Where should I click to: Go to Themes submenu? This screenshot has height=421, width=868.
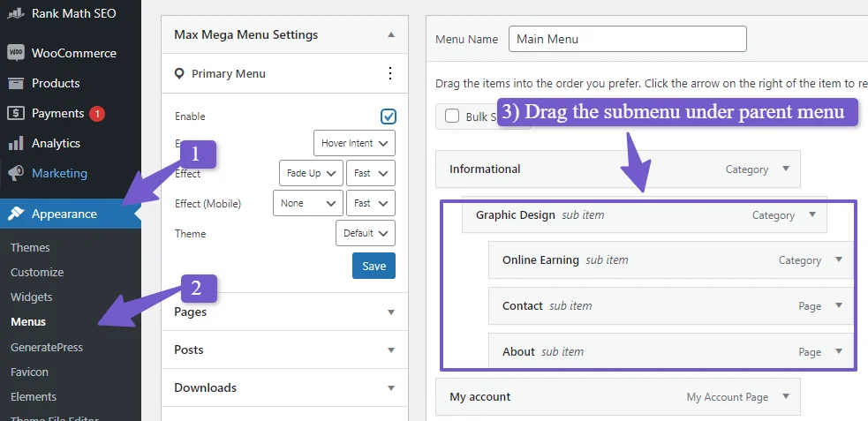pyautogui.click(x=30, y=247)
